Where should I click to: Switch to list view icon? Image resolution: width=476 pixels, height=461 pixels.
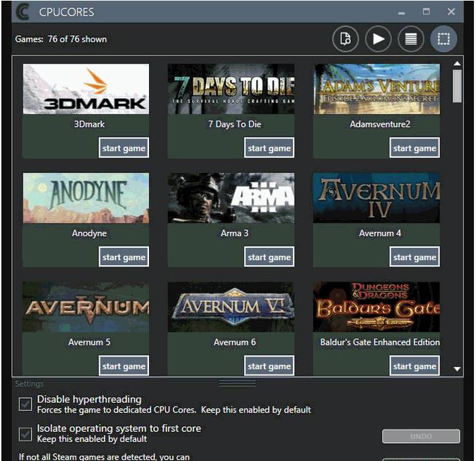click(411, 39)
